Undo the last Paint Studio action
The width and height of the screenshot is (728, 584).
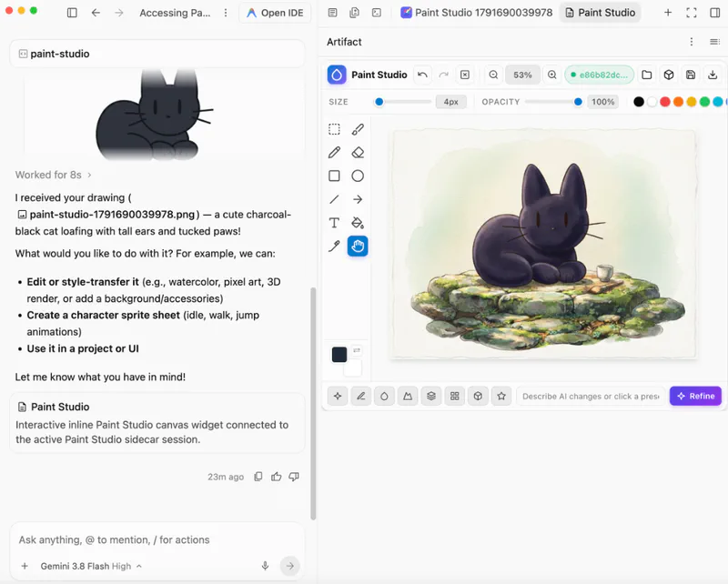pyautogui.click(x=422, y=75)
